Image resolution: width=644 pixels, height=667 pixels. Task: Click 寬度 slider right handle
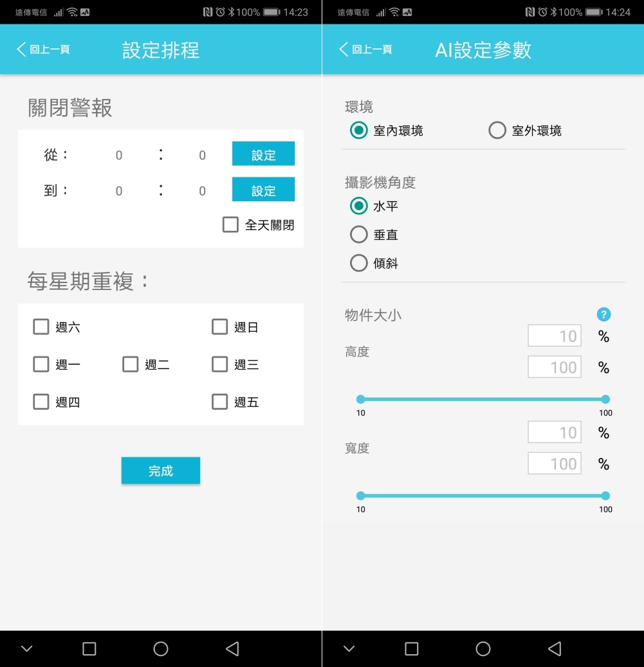pyautogui.click(x=605, y=495)
